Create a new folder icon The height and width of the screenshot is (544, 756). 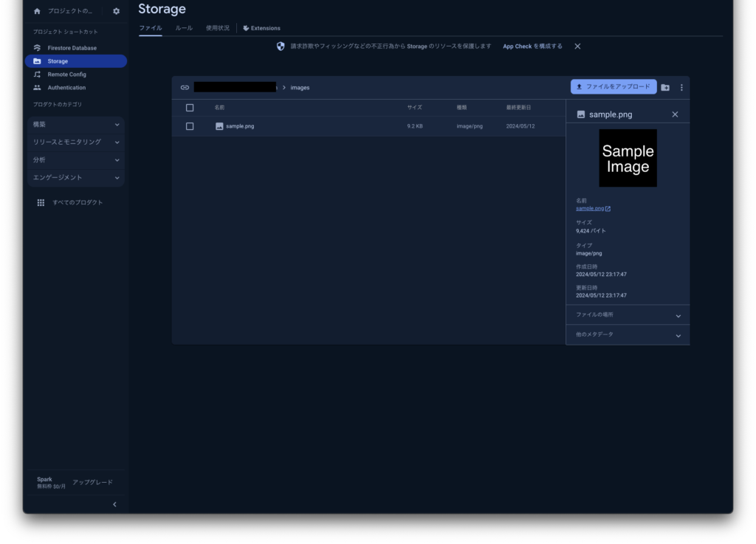pos(665,88)
